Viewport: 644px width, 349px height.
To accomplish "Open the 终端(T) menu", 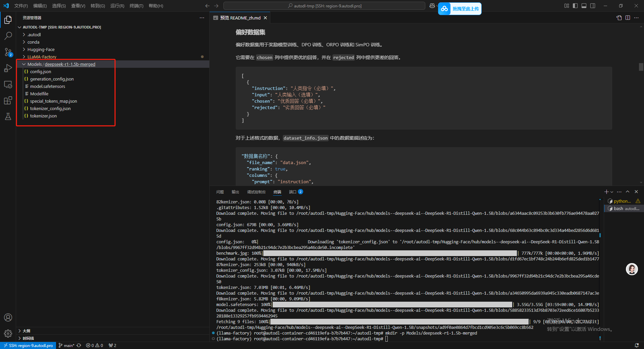I will tap(137, 6).
